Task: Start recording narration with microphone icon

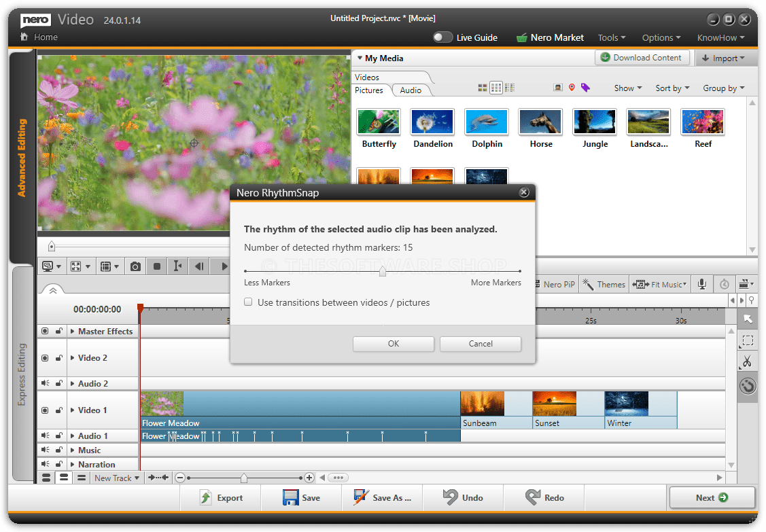Action: (x=702, y=284)
